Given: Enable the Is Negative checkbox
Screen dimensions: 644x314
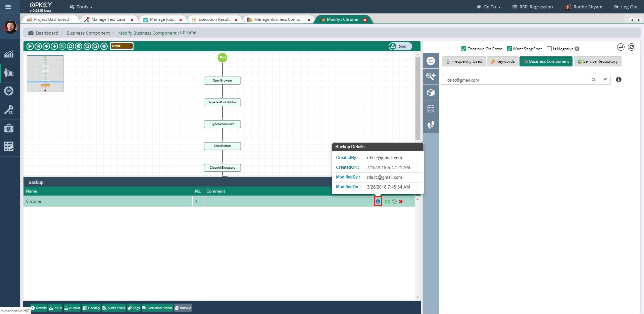Looking at the screenshot, I should click(x=549, y=49).
